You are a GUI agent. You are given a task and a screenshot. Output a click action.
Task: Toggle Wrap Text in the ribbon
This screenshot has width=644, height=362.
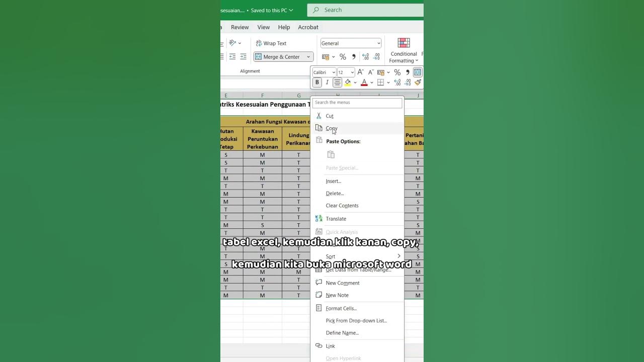coord(271,43)
